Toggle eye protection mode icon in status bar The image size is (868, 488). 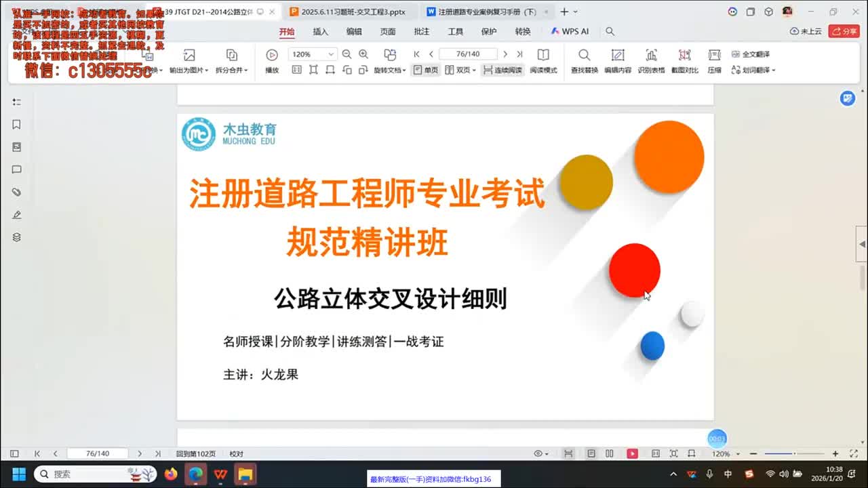[540, 453]
